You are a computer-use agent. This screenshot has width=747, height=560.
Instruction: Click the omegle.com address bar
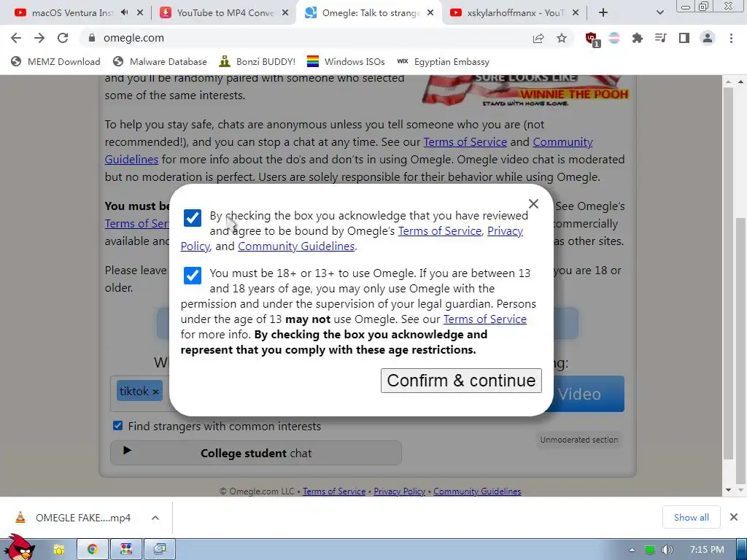(305, 38)
